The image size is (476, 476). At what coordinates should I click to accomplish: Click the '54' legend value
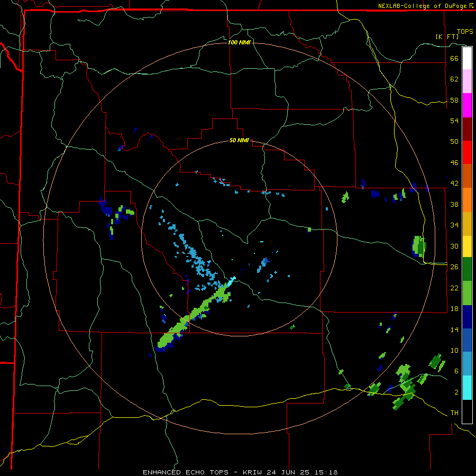[454, 121]
